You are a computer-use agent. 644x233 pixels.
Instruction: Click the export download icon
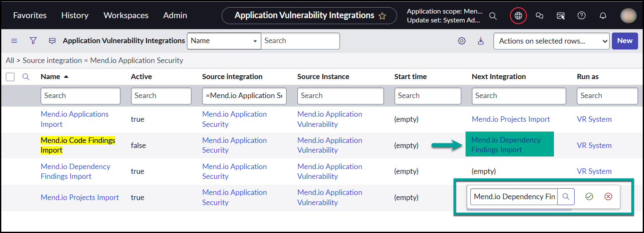(x=481, y=41)
